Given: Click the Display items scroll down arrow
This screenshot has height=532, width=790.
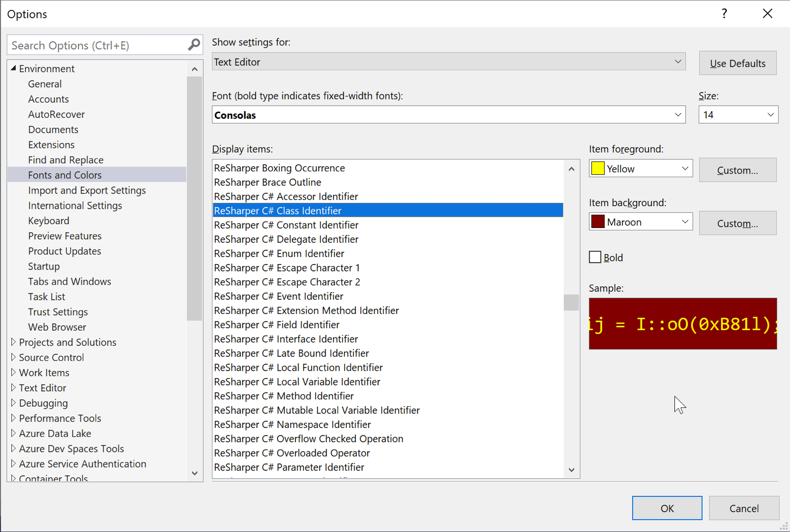Looking at the screenshot, I should 571,470.
